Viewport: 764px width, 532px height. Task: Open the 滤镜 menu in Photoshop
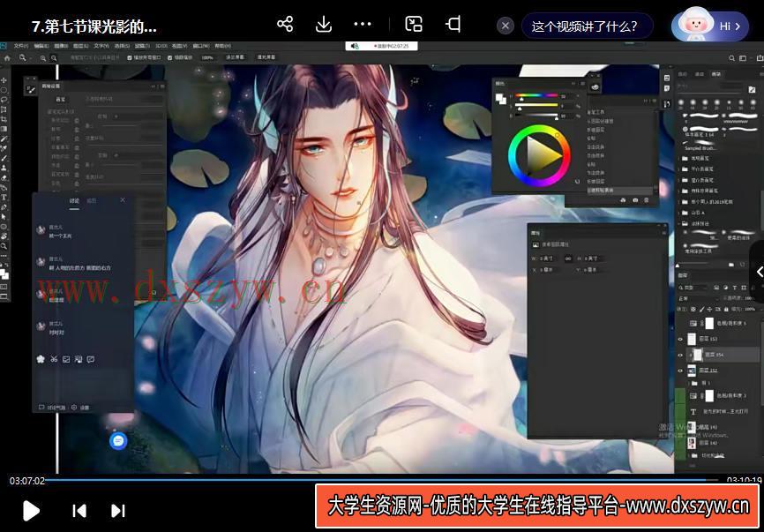click(142, 46)
